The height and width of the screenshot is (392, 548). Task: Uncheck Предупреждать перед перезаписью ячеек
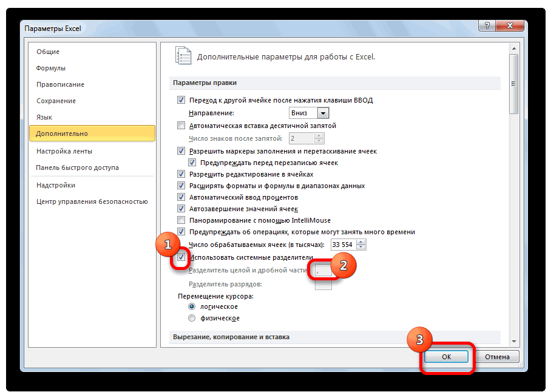click(x=192, y=163)
